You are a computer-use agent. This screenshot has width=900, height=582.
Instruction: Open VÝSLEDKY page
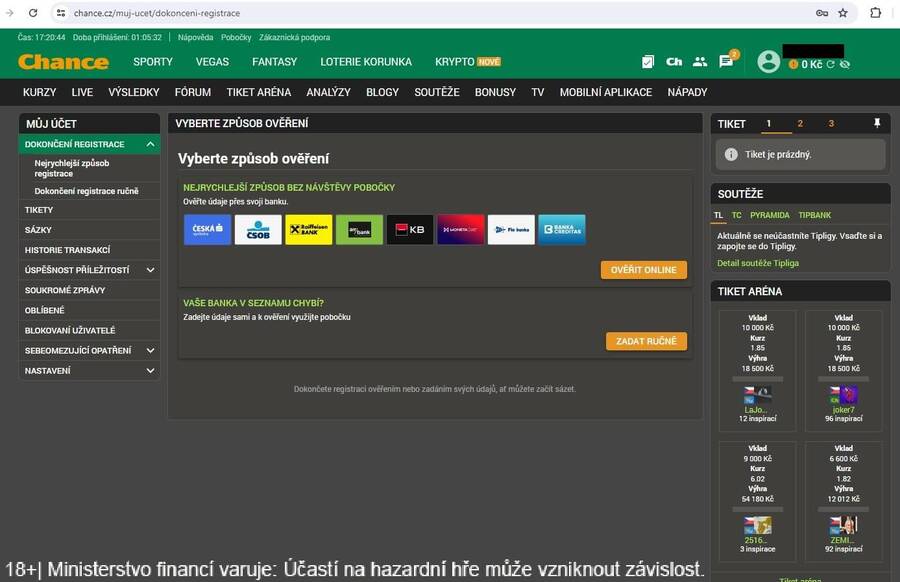[134, 92]
